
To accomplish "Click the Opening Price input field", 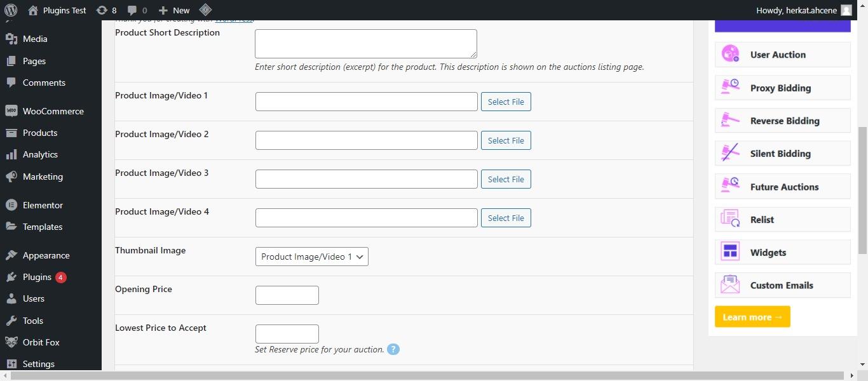I will [287, 295].
